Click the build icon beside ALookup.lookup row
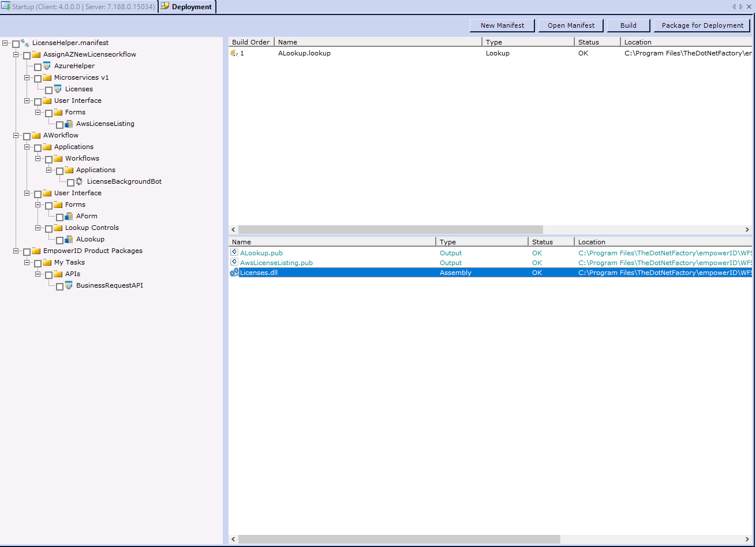Image resolution: width=756 pixels, height=547 pixels. (x=234, y=53)
